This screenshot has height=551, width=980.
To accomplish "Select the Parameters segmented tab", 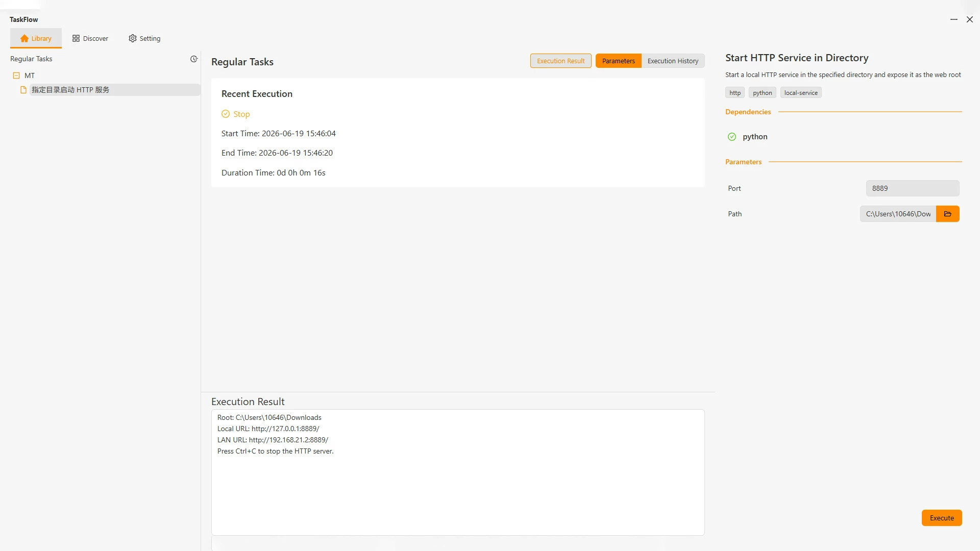I will tap(618, 61).
